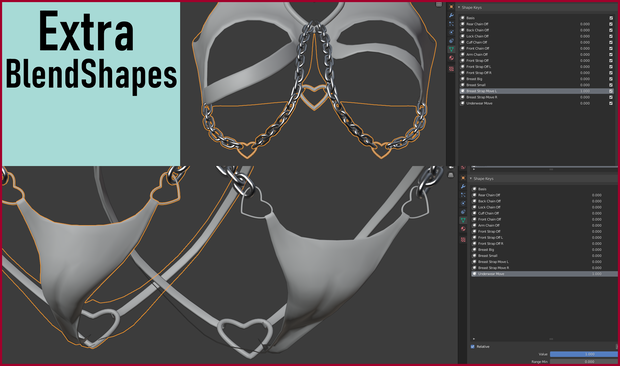Toggle mute checkbox for Breast Strap Move R
620x366 pixels.
click(x=611, y=97)
